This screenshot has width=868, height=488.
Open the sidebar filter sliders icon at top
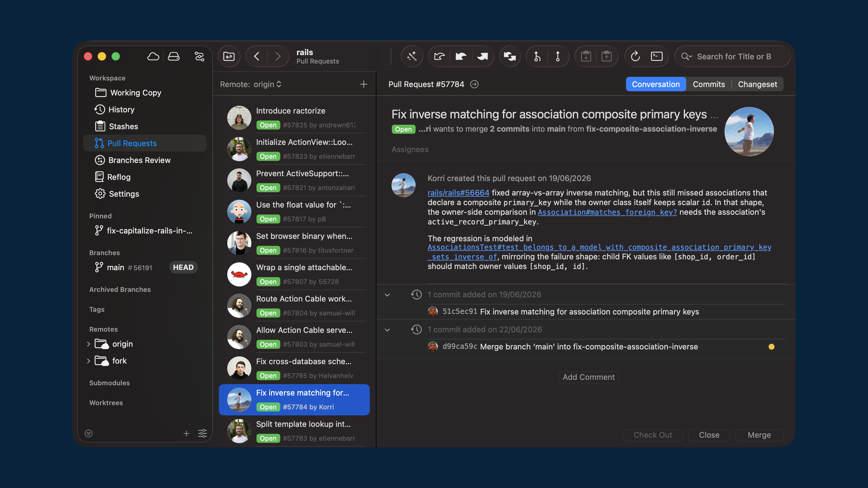(x=200, y=57)
